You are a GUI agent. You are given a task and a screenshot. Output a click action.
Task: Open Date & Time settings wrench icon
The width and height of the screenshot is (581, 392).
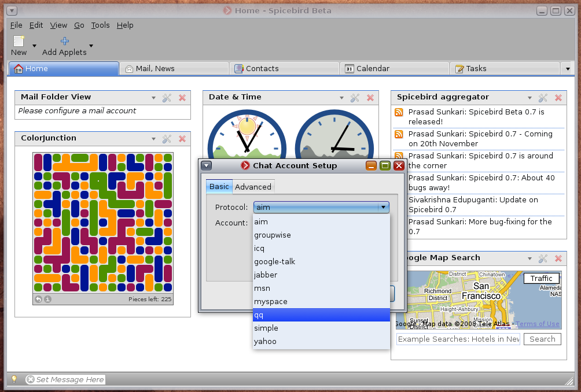[x=355, y=98]
